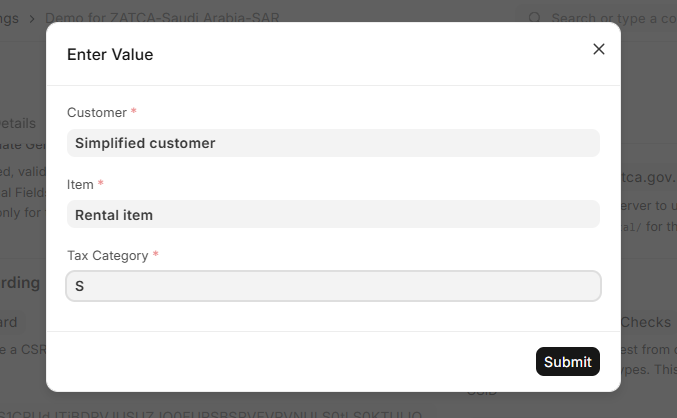Open the Customer field with Simplified customer
Viewport: 677px width, 418px height.
coord(333,143)
